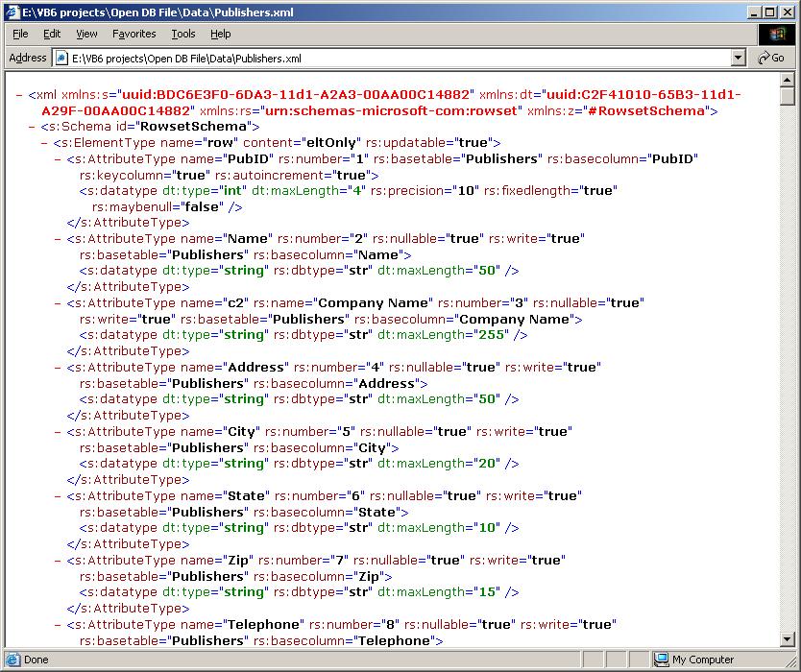Click the "eltOnly" content value
801x672 pixels.
(331, 143)
